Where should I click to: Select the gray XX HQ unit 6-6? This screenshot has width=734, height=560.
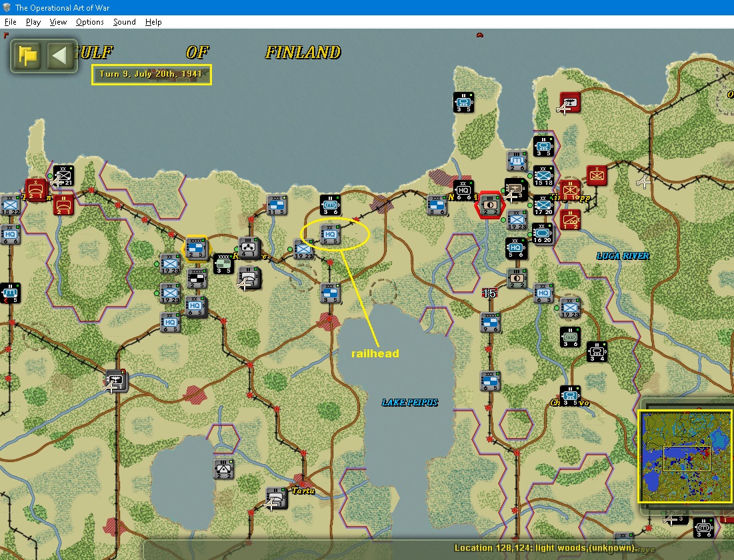click(10, 234)
